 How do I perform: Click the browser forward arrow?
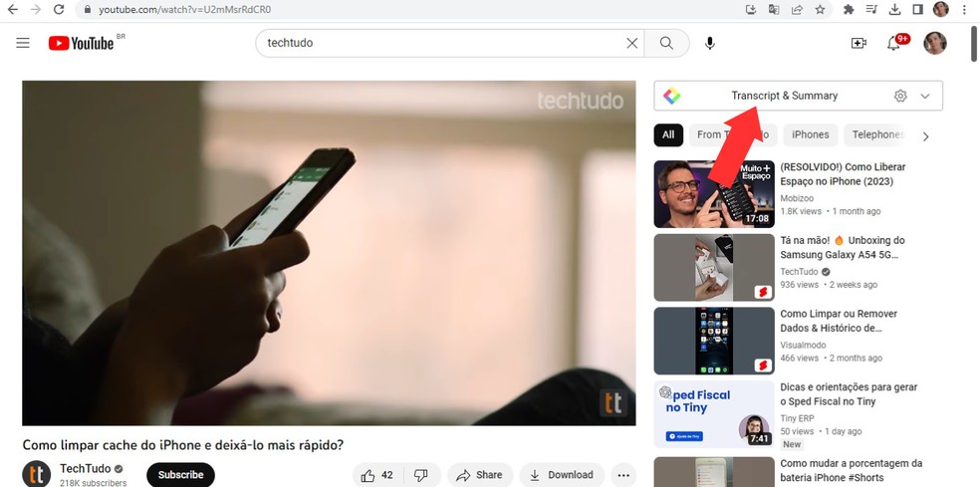(x=36, y=9)
